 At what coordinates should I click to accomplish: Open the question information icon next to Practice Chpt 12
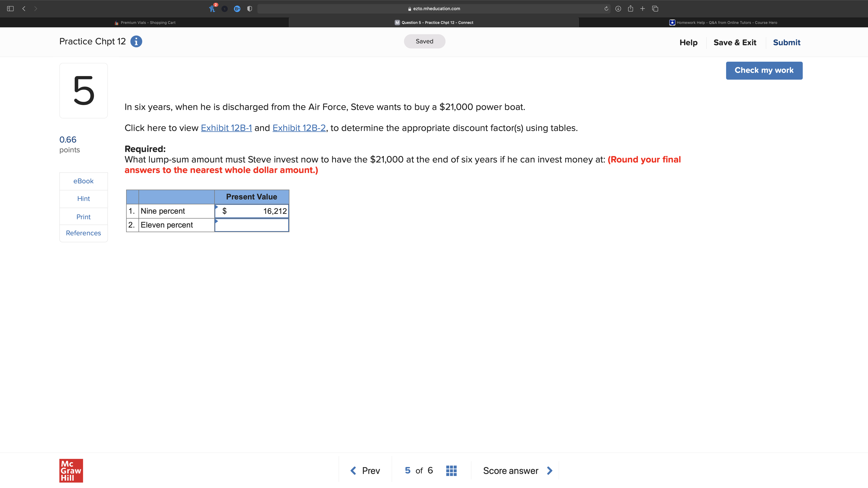(136, 41)
